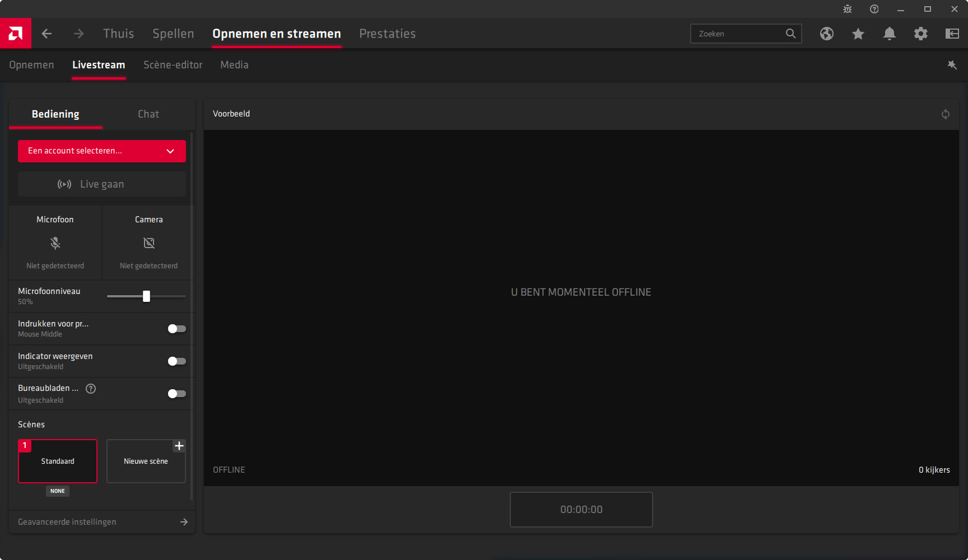Open the Chat tab
The image size is (968, 560).
tap(148, 114)
